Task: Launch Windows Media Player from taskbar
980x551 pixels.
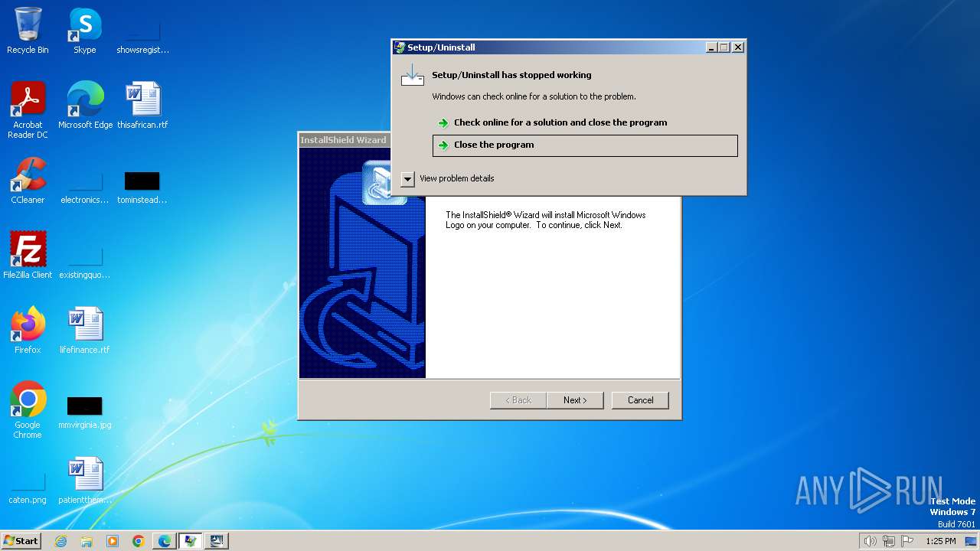Action: pyautogui.click(x=113, y=541)
